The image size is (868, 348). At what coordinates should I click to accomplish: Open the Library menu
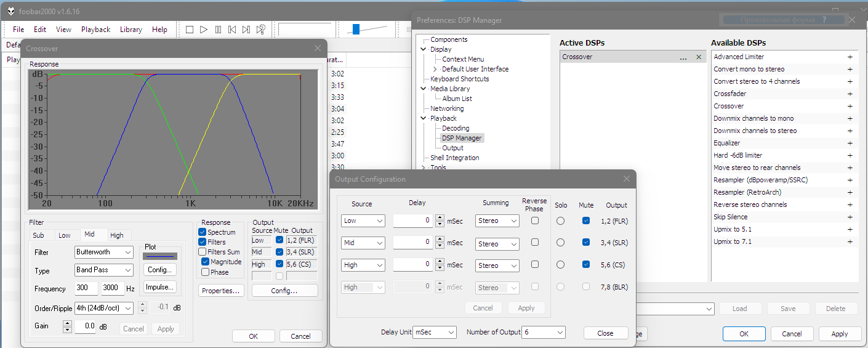pos(131,30)
